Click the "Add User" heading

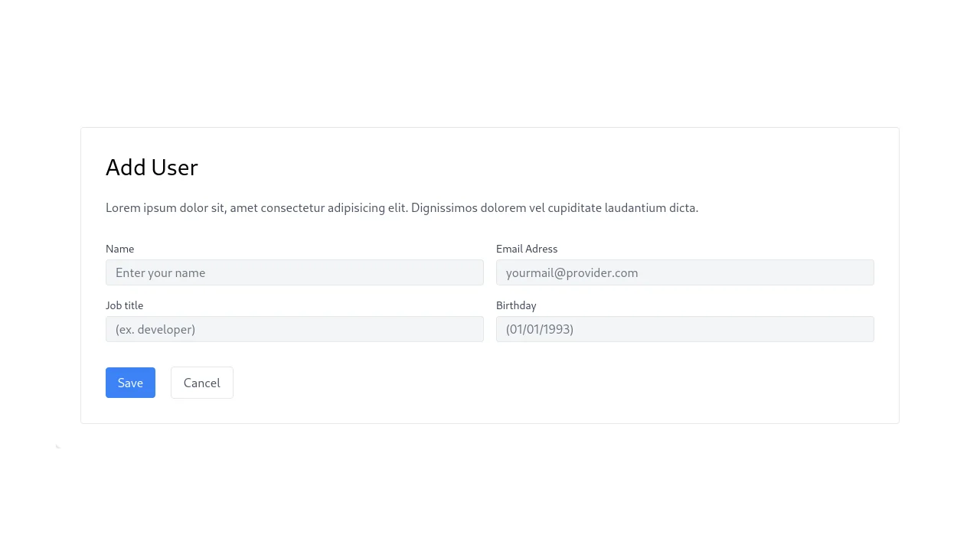tap(152, 168)
